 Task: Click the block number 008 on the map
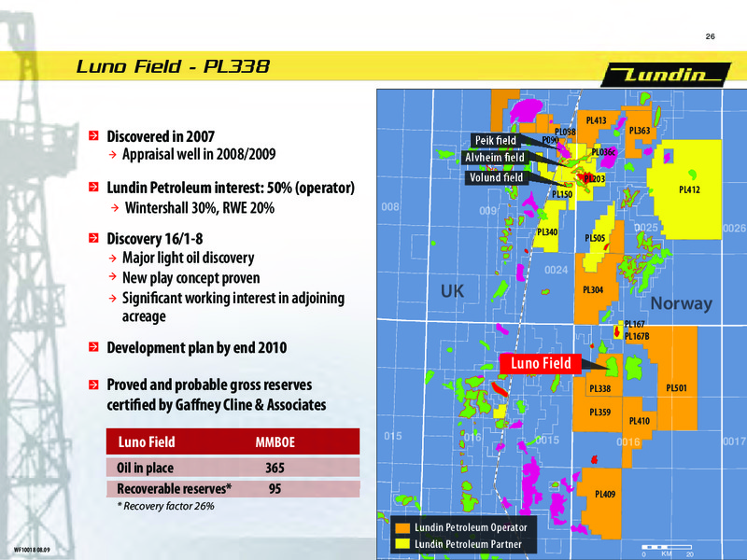pos(390,207)
